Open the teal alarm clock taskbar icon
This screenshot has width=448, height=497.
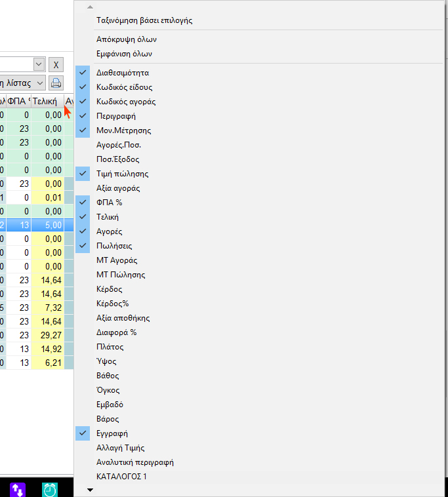coord(50,490)
